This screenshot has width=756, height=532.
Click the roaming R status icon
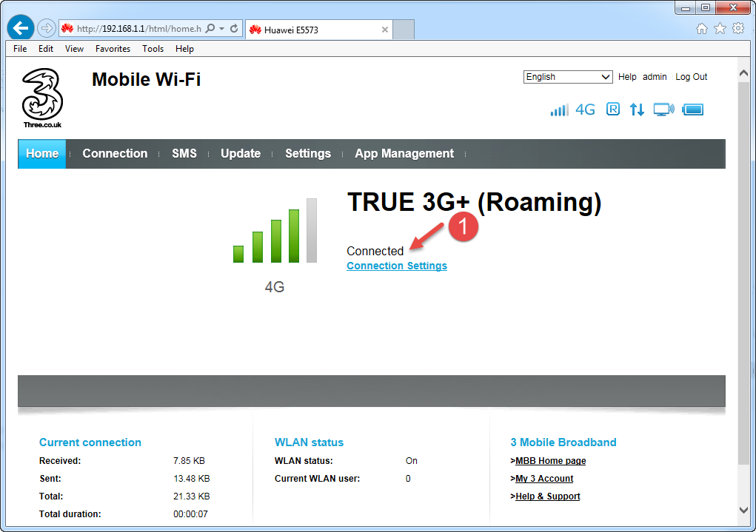613,110
